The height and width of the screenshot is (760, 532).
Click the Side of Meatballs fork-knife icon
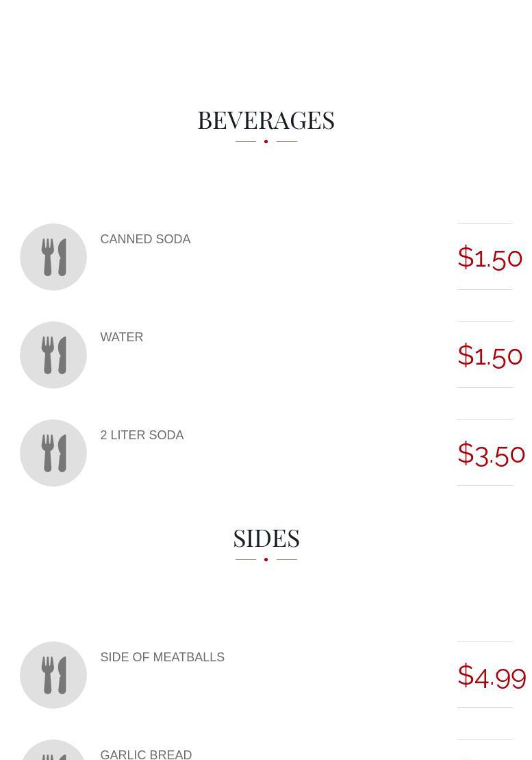[x=53, y=675]
